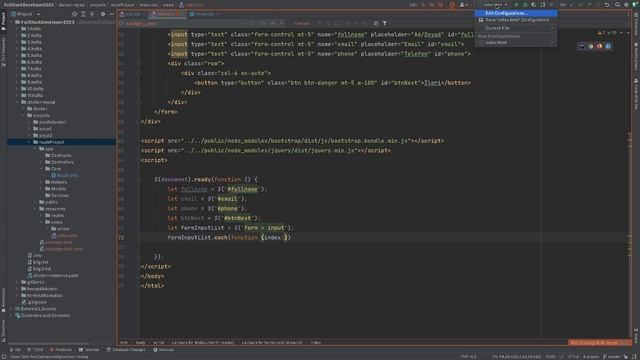
Task: Click editor vertical scrollbar error stripe
Action: pos(629,184)
